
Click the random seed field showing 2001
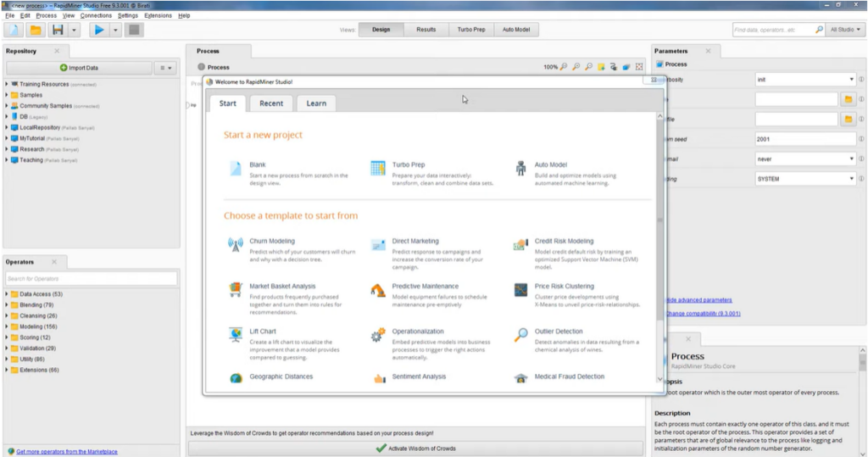pos(805,139)
